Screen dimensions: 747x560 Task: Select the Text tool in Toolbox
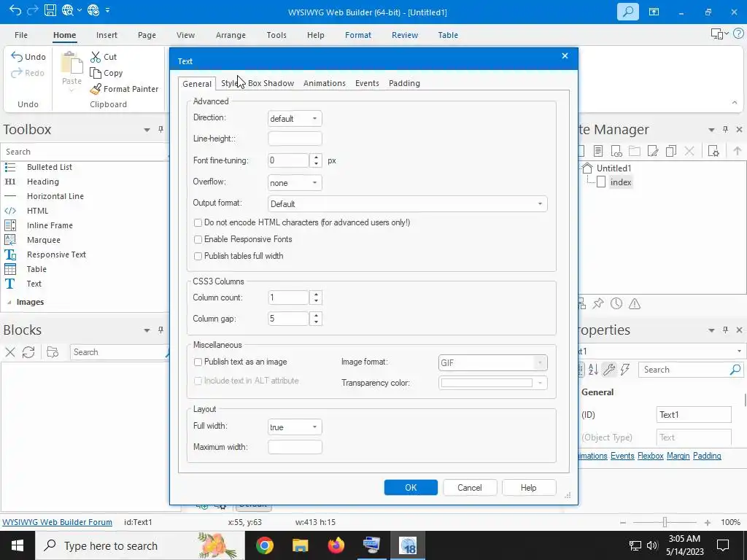point(34,284)
